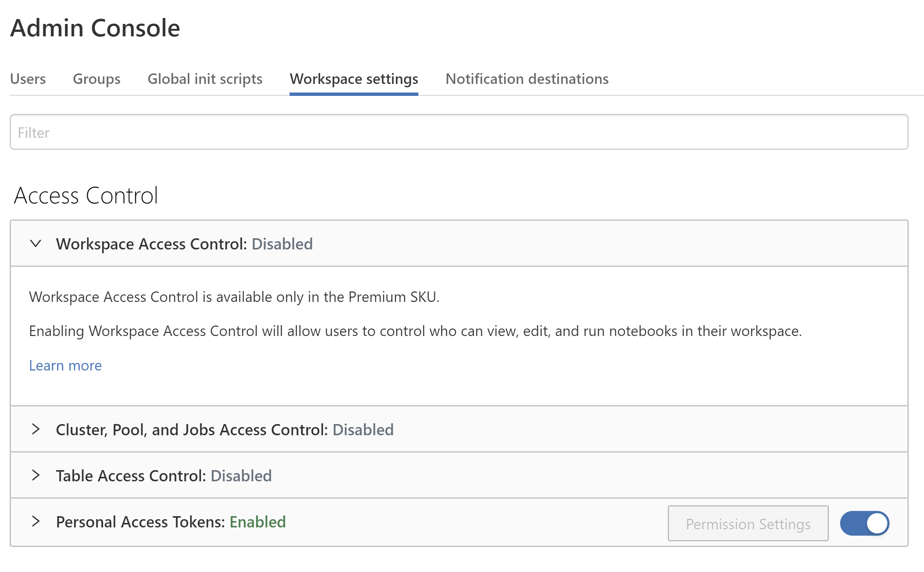Click the chevron beside Workspace Access Control
This screenshot has width=924, height=572.
36,243
